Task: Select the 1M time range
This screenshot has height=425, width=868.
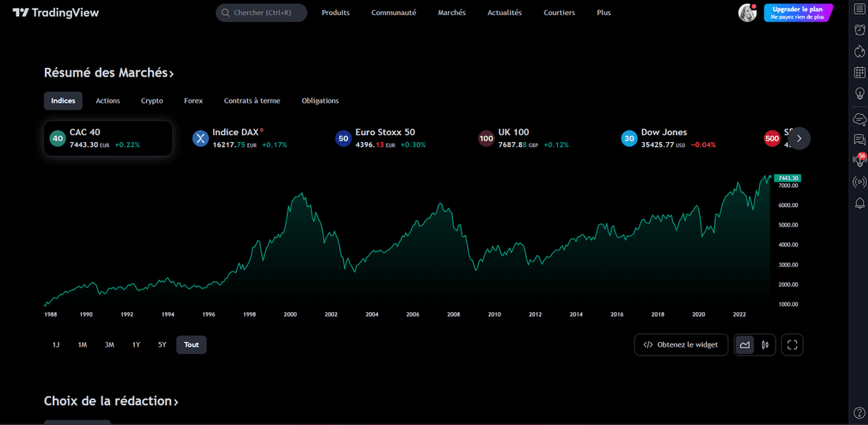Action: pyautogui.click(x=83, y=344)
